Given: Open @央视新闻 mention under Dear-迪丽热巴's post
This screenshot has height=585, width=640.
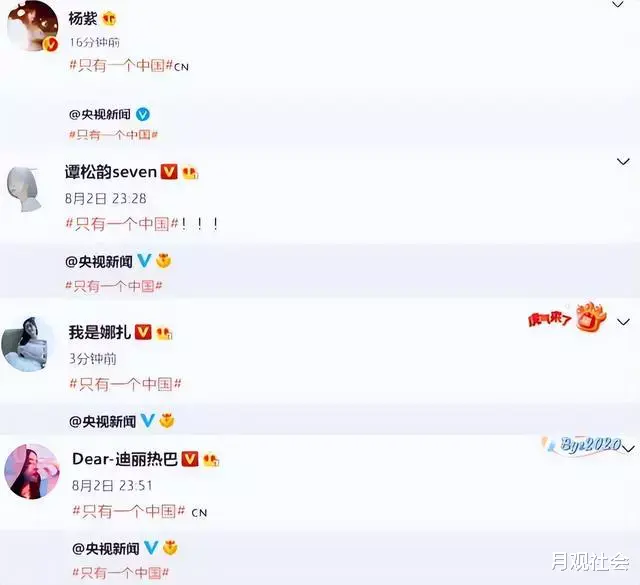Looking at the screenshot, I should (x=106, y=549).
